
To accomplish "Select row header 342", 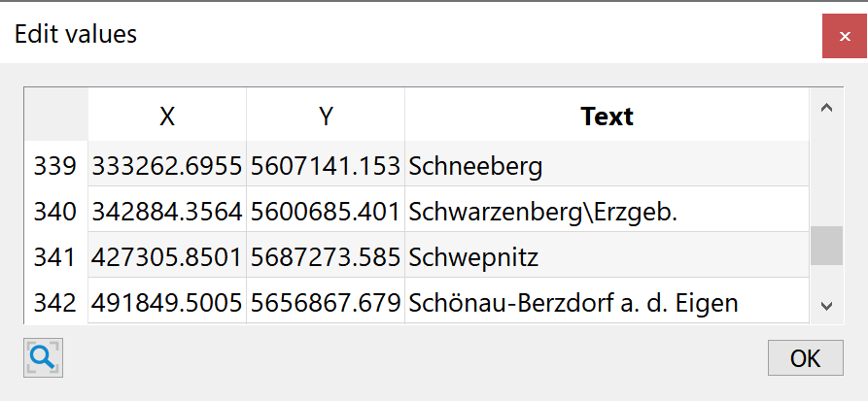I will (55, 303).
